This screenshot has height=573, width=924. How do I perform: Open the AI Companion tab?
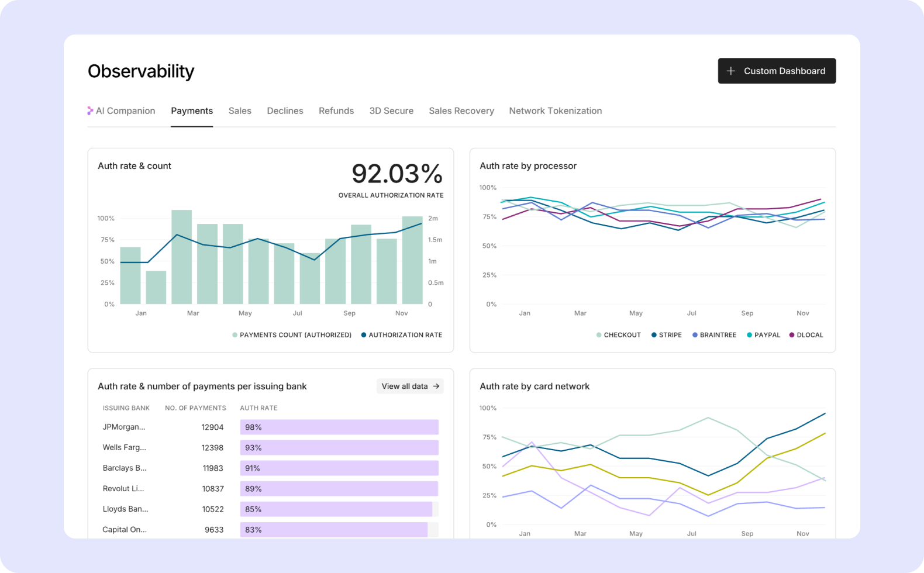click(x=121, y=111)
